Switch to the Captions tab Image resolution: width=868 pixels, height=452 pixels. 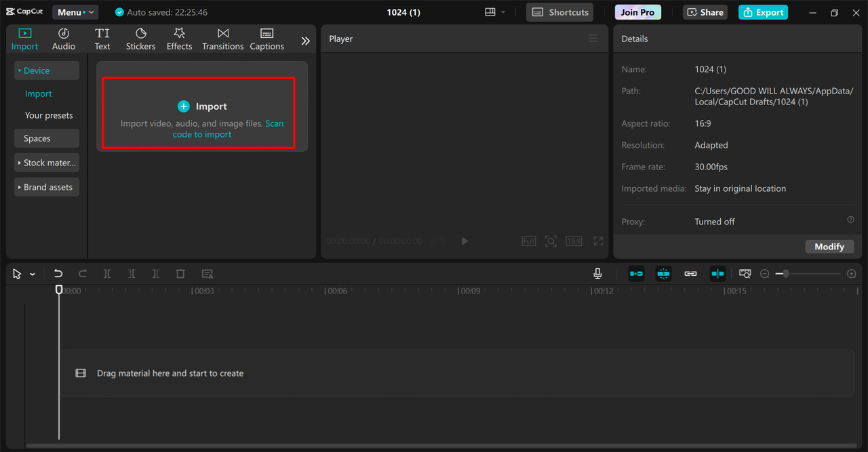click(267, 39)
